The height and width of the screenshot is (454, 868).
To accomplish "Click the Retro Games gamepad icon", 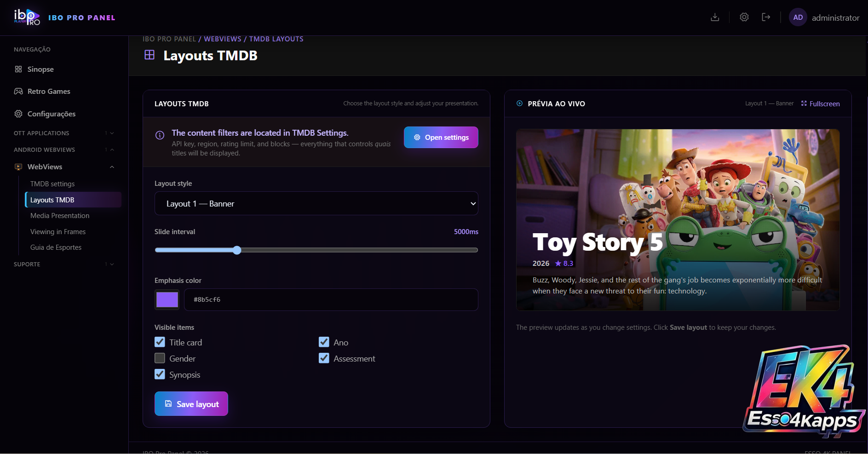I will tap(18, 91).
